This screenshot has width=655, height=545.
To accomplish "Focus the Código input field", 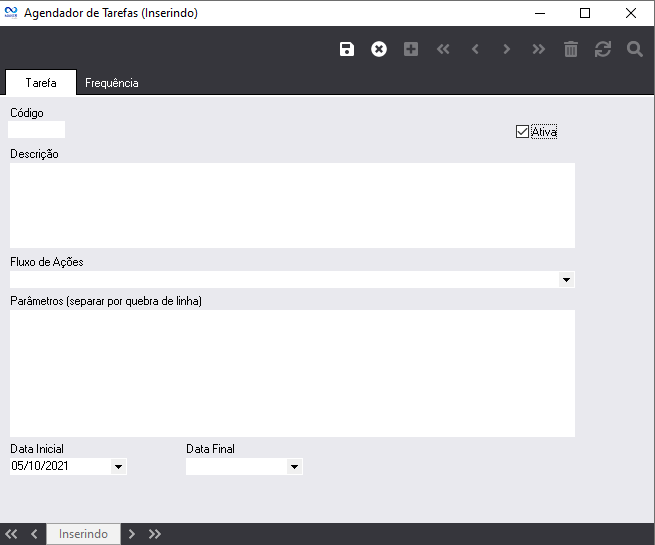I will (37, 129).
